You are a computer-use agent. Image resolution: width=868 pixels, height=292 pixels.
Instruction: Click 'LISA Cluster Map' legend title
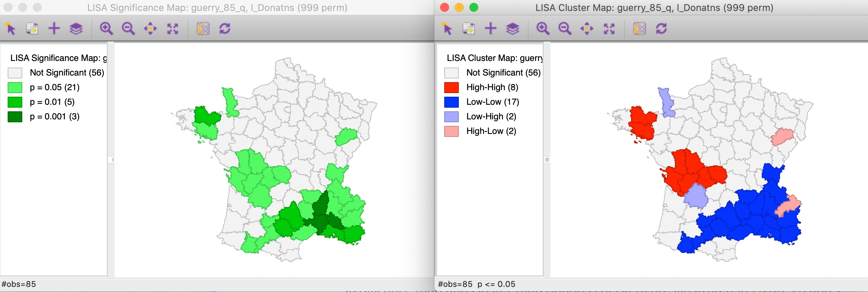(495, 58)
